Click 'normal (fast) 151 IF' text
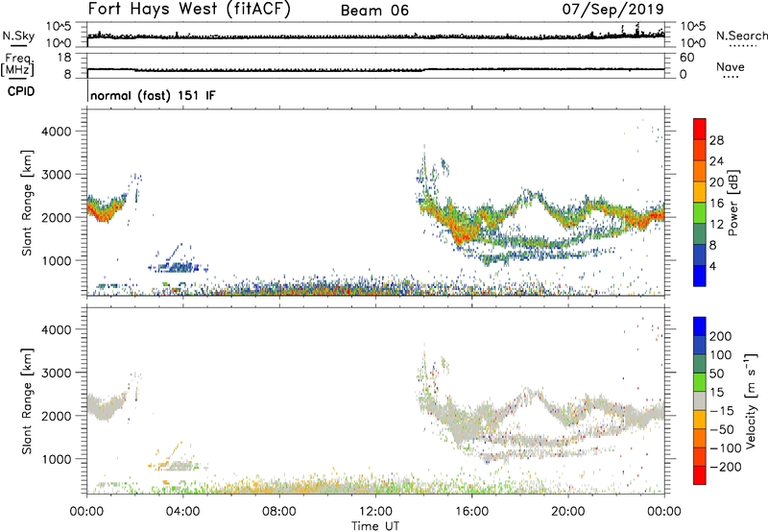The image size is (768, 532). [153, 95]
